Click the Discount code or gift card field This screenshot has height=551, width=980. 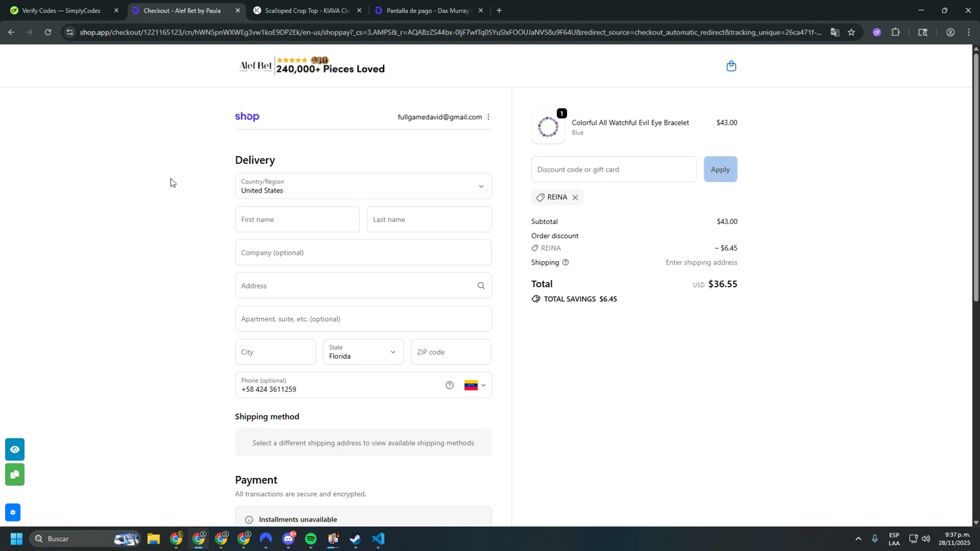pos(613,169)
